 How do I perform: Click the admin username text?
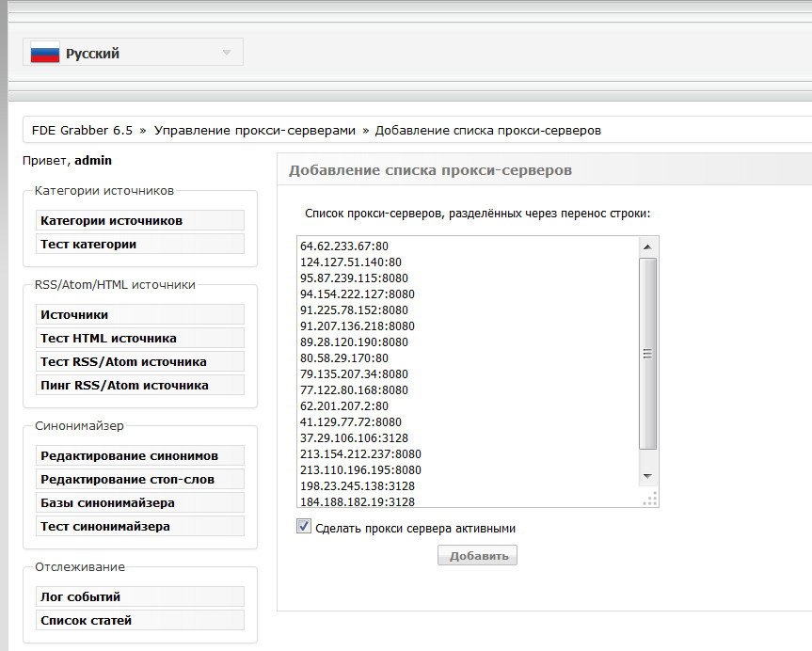coord(93,161)
